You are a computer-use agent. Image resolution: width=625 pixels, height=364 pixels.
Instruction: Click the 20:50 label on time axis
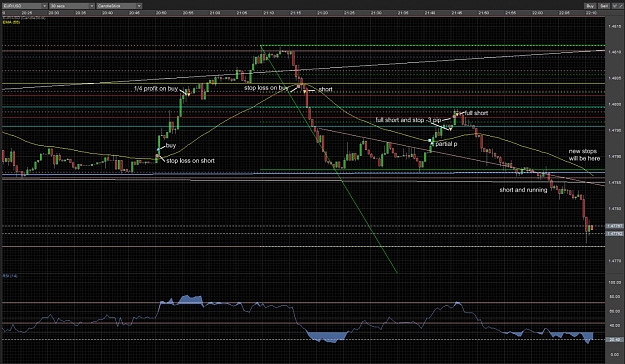(x=161, y=13)
